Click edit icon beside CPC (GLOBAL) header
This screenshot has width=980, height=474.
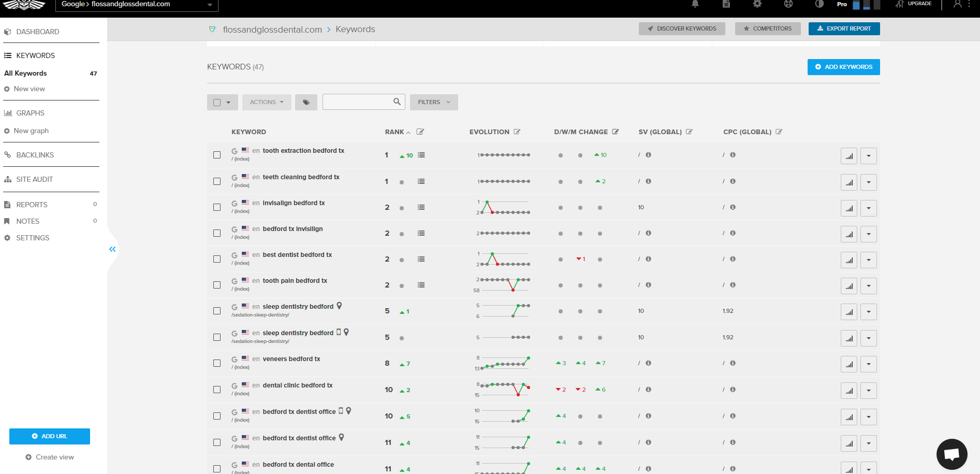pos(779,132)
